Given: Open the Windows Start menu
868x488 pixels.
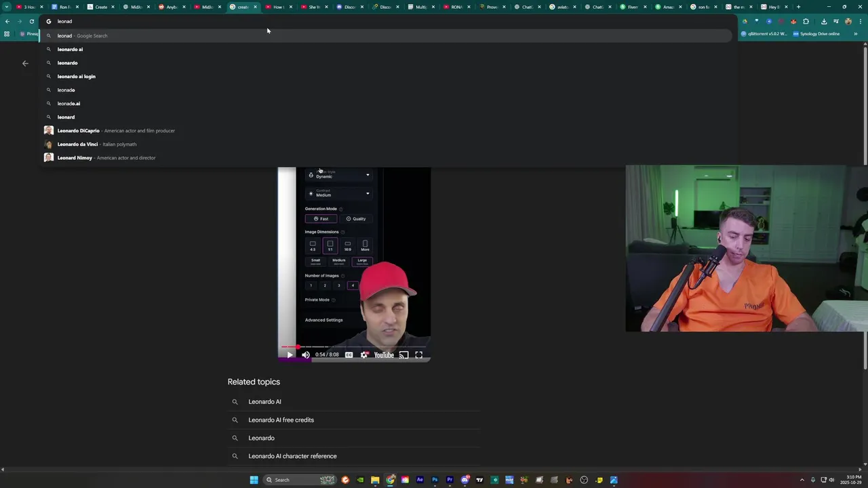Looking at the screenshot, I should [x=254, y=480].
